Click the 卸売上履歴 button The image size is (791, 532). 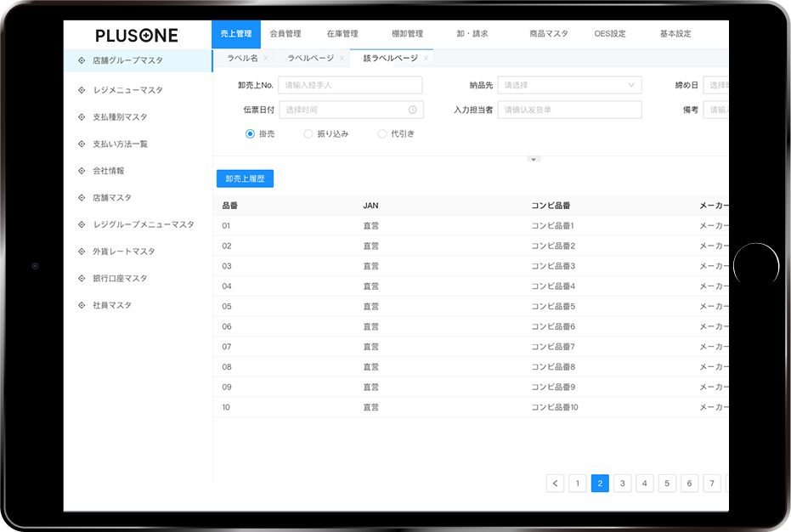(245, 178)
